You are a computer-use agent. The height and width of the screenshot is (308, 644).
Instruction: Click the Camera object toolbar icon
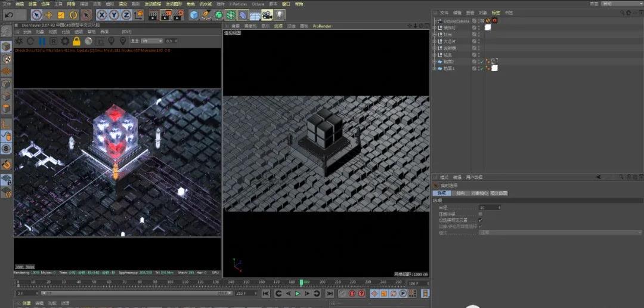click(267, 15)
